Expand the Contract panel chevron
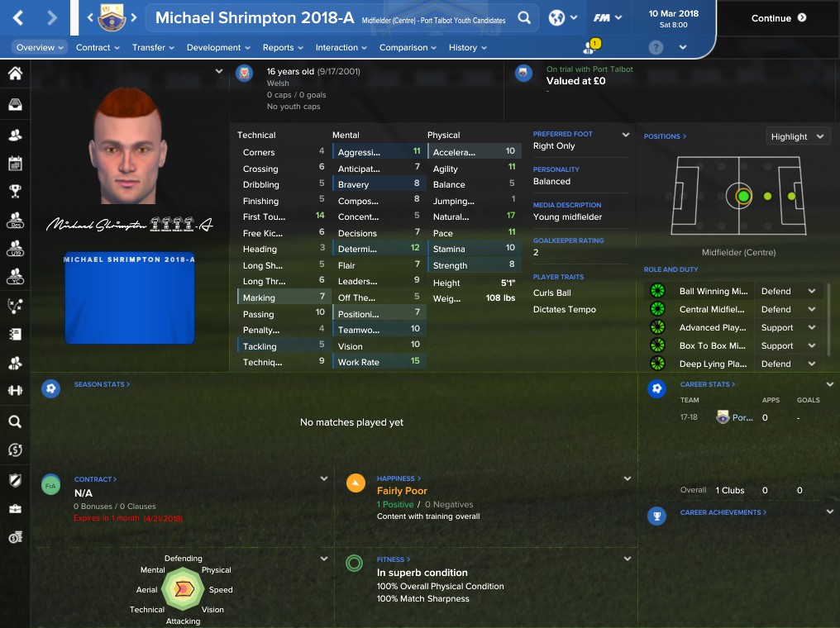840x628 pixels. tap(323, 478)
